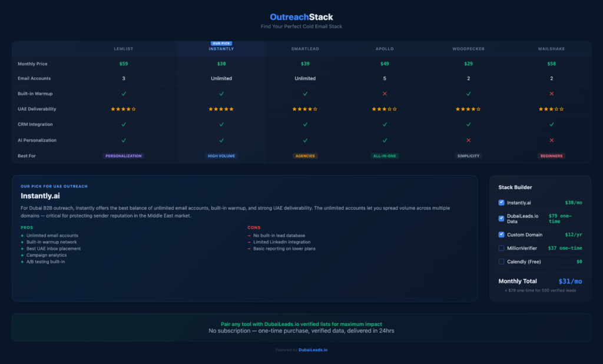
Task: Click the purple Personalization badge
Action: (x=124, y=156)
